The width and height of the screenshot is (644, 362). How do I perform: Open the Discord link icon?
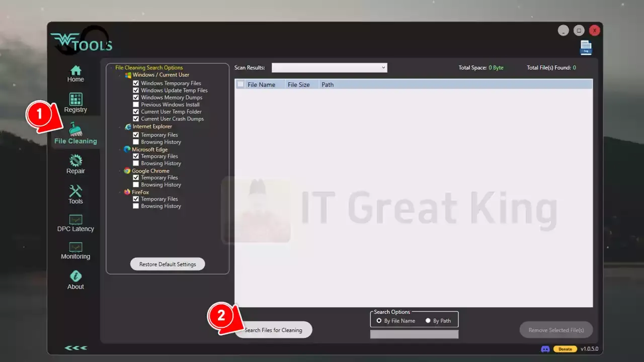coord(545,349)
